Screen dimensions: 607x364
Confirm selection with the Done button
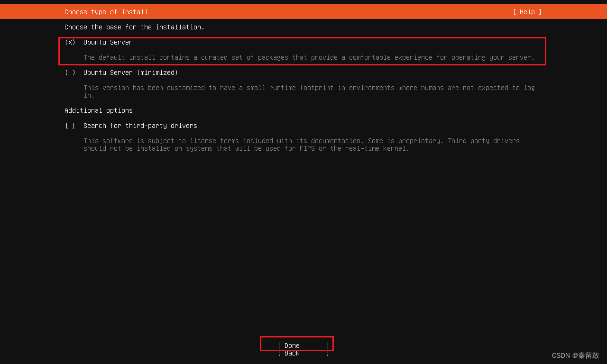pyautogui.click(x=303, y=346)
